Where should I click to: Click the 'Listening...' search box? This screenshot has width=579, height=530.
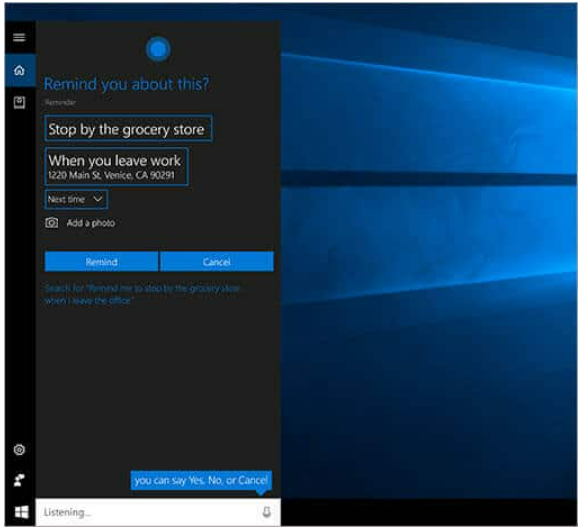click(158, 512)
